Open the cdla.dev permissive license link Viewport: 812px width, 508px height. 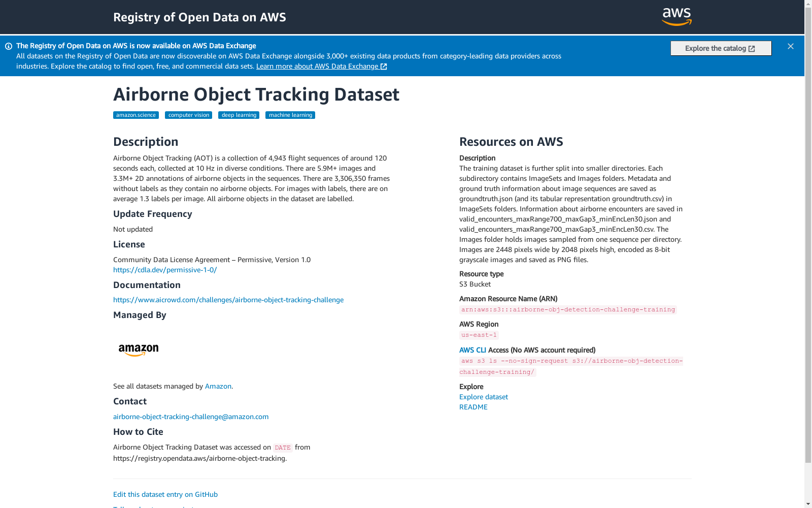[165, 270]
